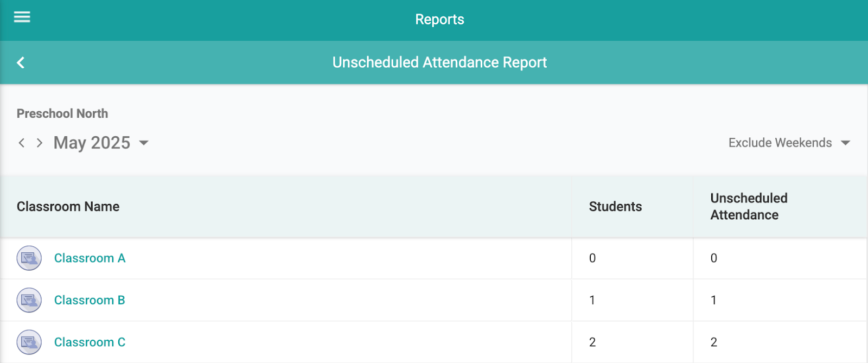Open the May 2025 month dropdown
Viewport: 868px width, 363px height.
[100, 143]
